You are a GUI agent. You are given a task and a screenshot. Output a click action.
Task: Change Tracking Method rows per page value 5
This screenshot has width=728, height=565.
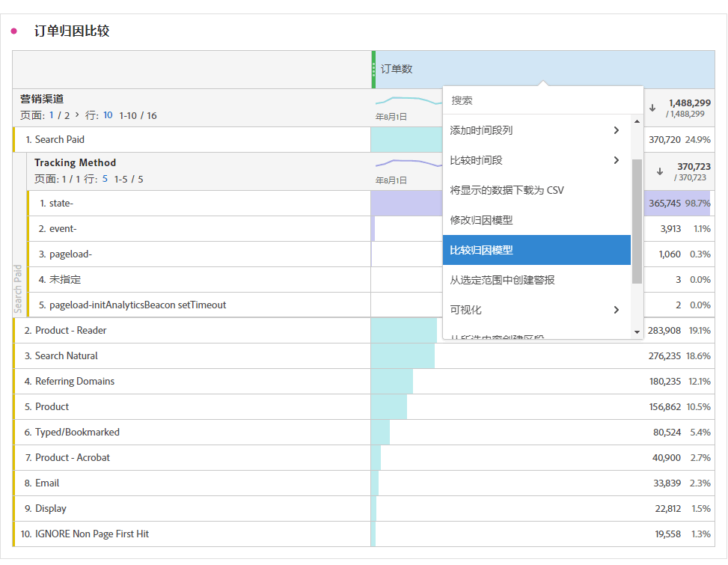[x=105, y=179]
